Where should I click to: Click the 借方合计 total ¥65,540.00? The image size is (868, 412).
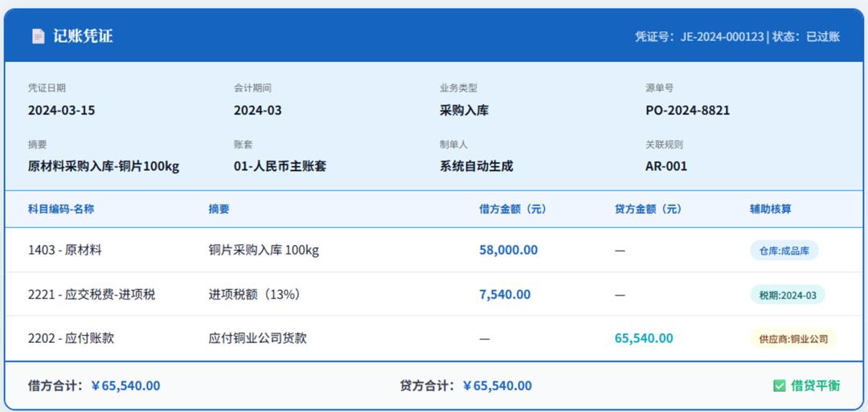click(125, 386)
